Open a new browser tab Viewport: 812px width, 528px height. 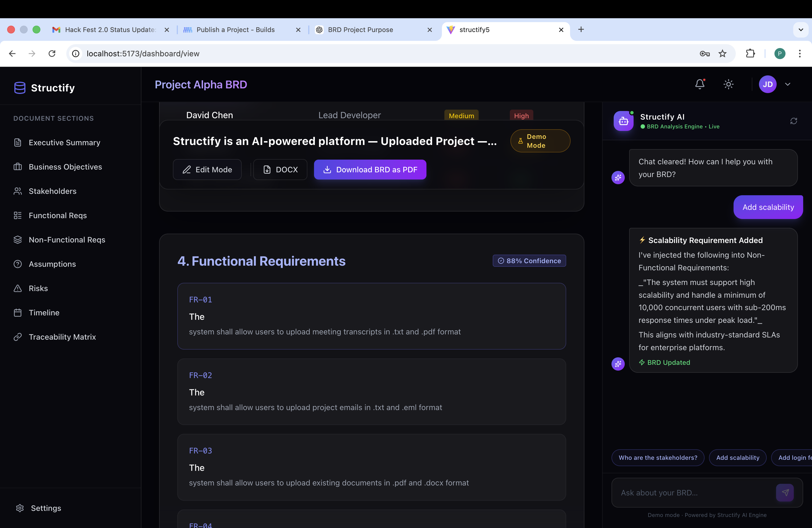tap(581, 29)
